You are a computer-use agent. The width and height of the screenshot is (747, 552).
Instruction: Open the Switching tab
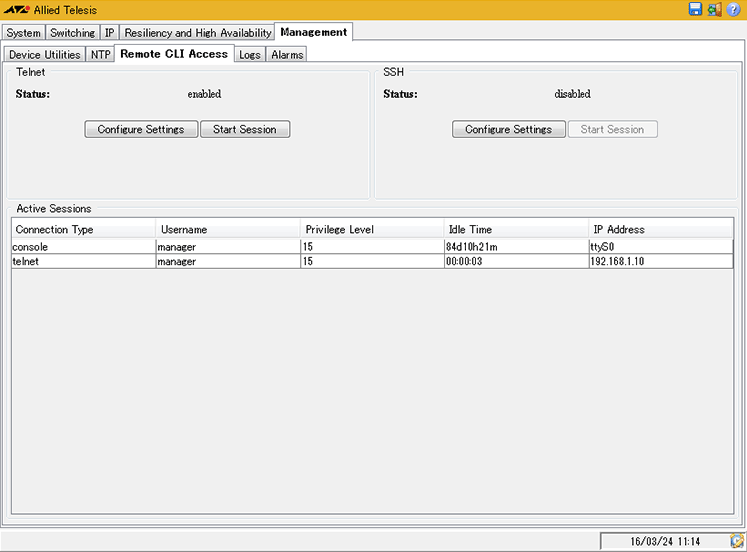pyautogui.click(x=72, y=33)
